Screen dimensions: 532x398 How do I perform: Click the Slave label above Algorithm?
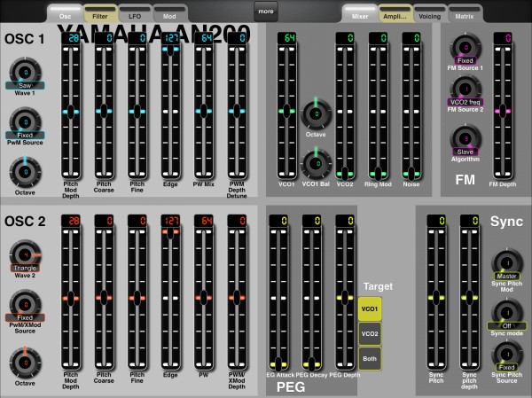[465, 152]
